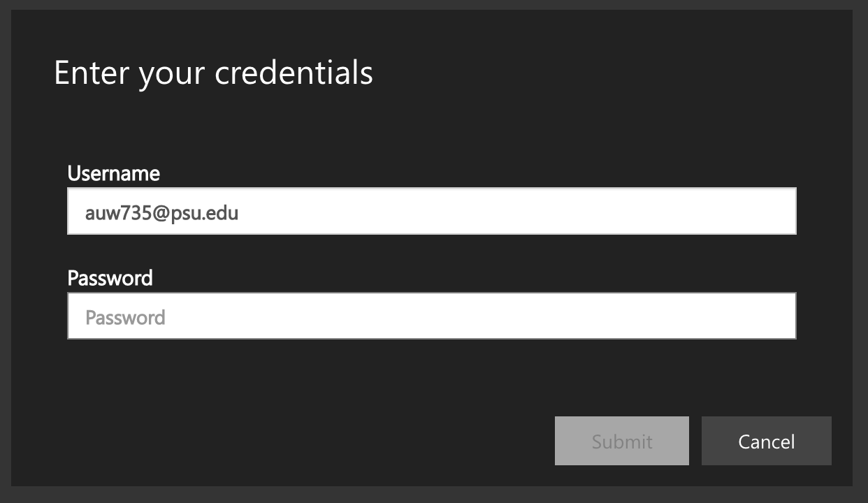
Task: Click the empty password entry box
Action: tap(431, 316)
